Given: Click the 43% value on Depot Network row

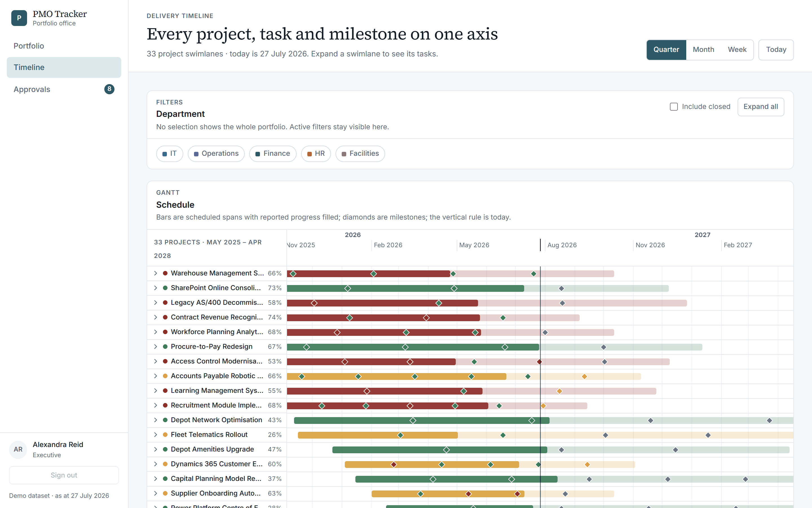Looking at the screenshot, I should click(x=274, y=420).
